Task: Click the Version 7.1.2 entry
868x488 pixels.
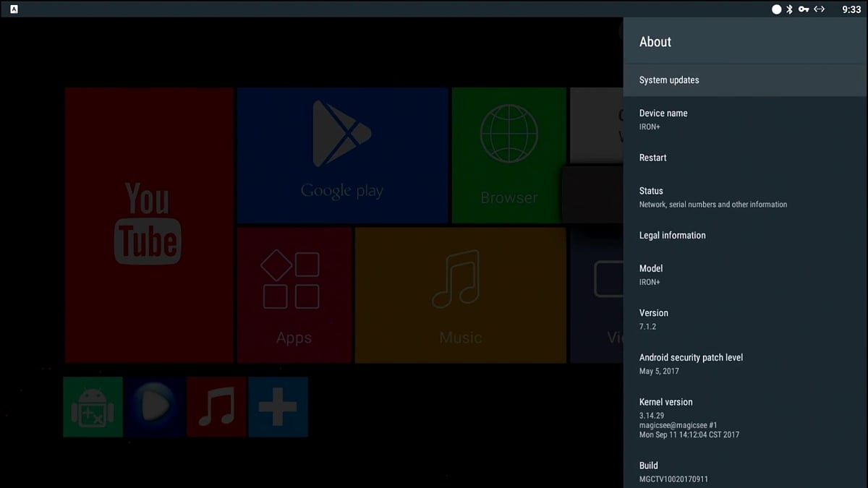Action: coord(745,319)
